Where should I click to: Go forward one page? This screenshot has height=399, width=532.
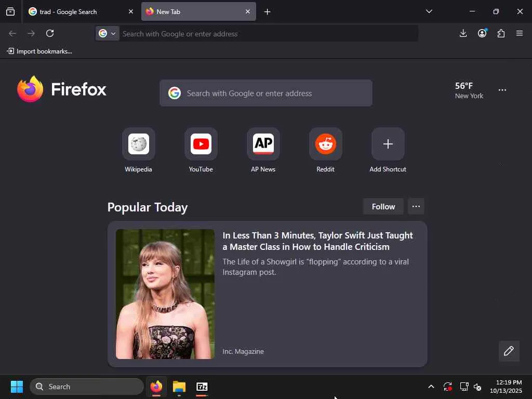click(31, 33)
